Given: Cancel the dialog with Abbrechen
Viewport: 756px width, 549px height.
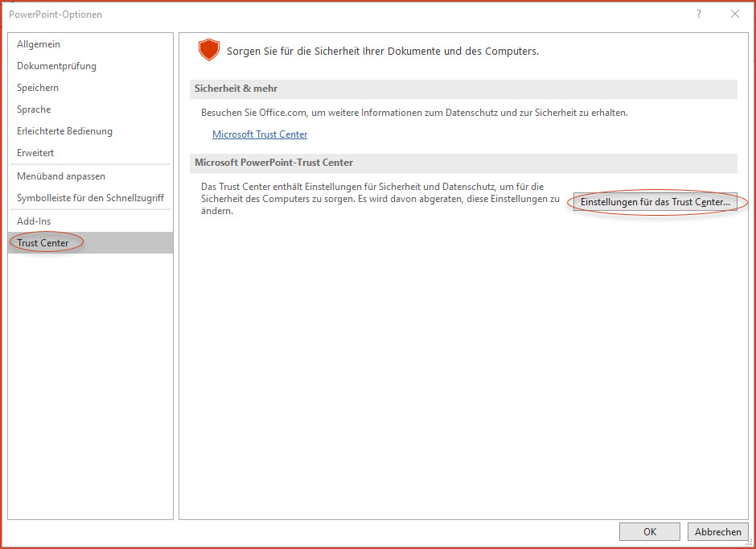Looking at the screenshot, I should 718,531.
